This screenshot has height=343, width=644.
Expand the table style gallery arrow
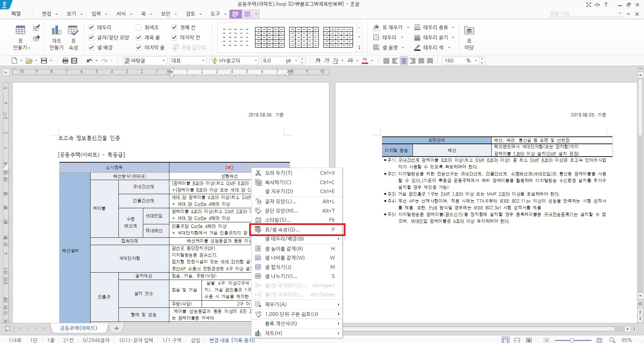(359, 47)
